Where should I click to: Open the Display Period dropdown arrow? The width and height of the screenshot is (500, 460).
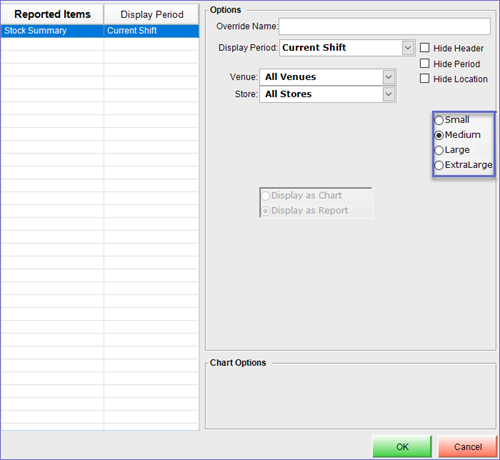click(408, 48)
